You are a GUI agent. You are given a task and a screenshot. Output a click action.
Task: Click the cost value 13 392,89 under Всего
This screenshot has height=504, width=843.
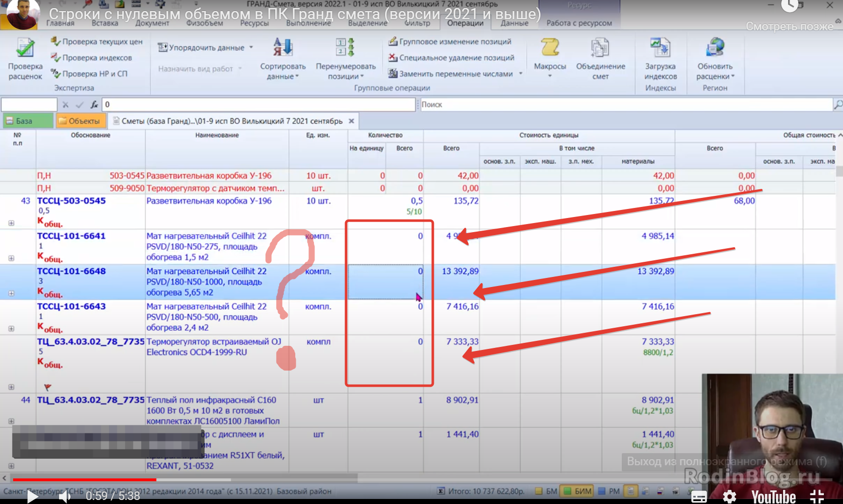pyautogui.click(x=460, y=271)
